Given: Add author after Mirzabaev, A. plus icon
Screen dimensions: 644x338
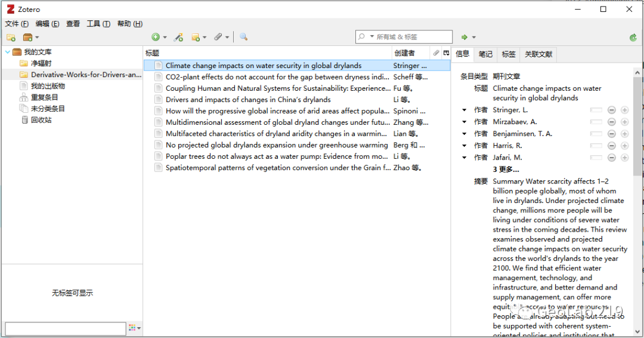Looking at the screenshot, I should coord(625,122).
